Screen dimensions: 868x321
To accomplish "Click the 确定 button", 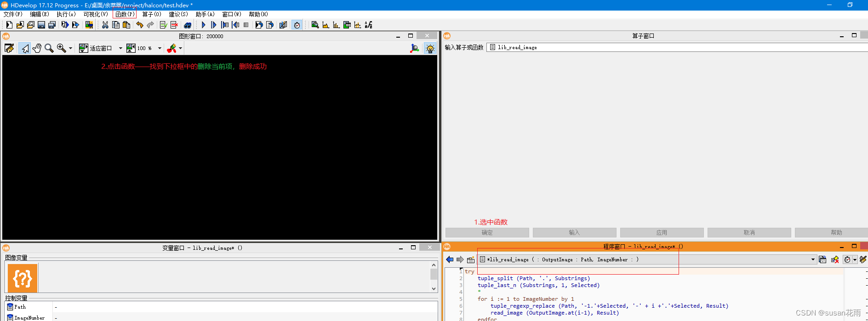I will tap(487, 232).
